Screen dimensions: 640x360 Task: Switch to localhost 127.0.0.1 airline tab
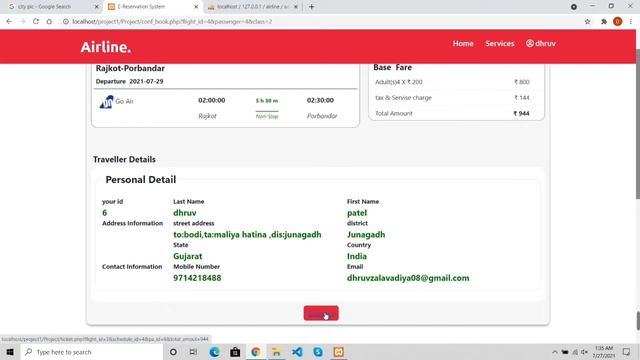point(252,7)
